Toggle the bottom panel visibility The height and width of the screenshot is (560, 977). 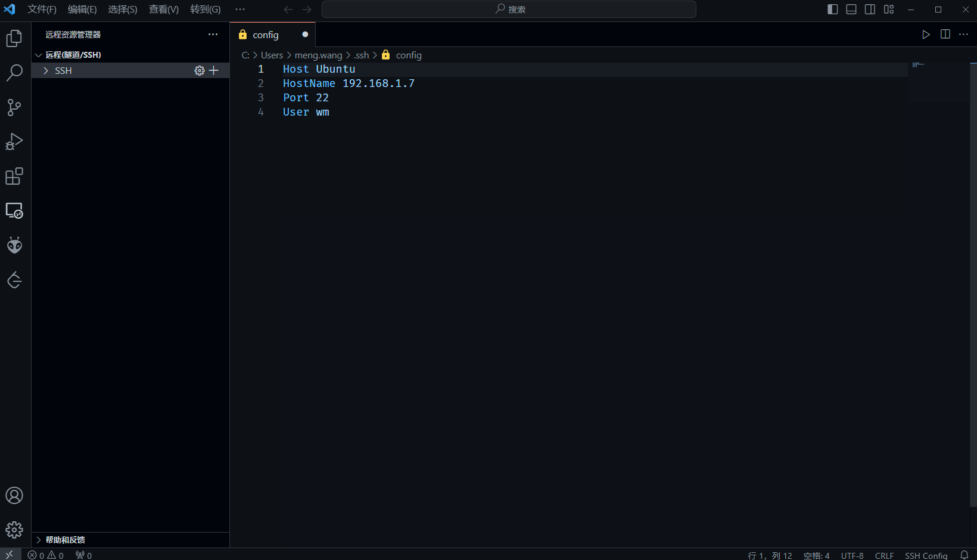(x=851, y=10)
